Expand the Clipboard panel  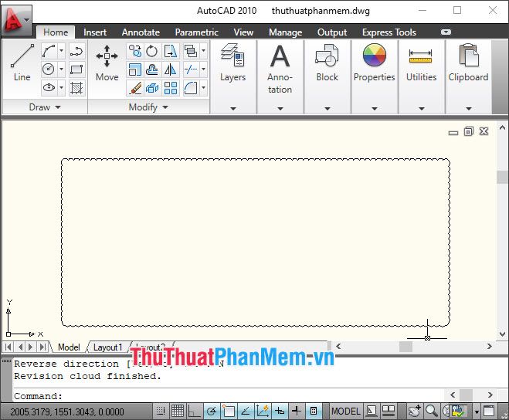click(x=468, y=109)
